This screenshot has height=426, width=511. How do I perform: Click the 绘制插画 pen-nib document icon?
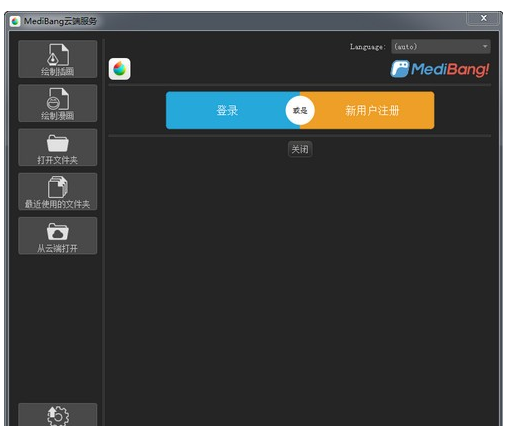[58, 55]
